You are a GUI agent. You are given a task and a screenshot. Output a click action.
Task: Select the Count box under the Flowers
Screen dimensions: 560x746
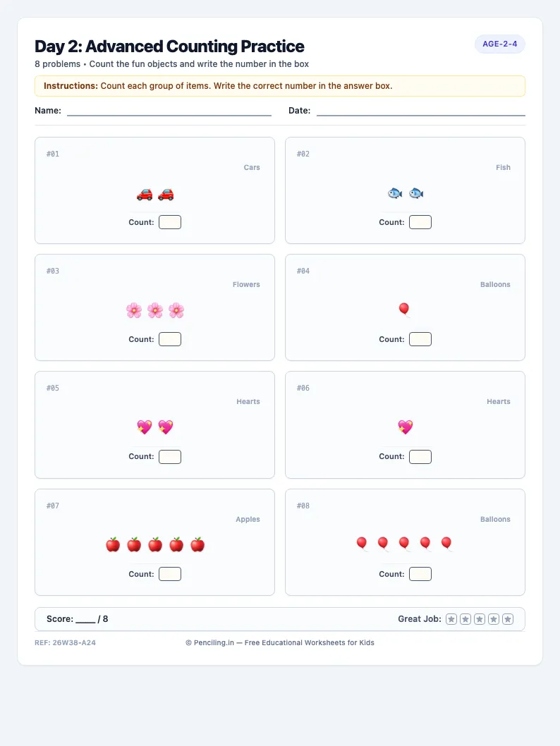coord(170,339)
